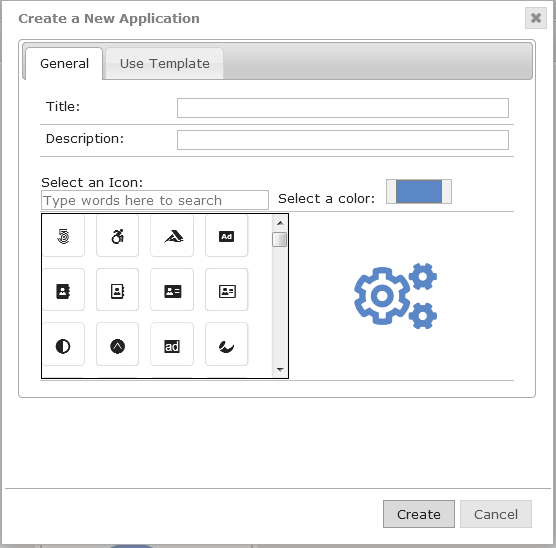Choose the outlined address book icon
This screenshot has width=556, height=548.
117,290
